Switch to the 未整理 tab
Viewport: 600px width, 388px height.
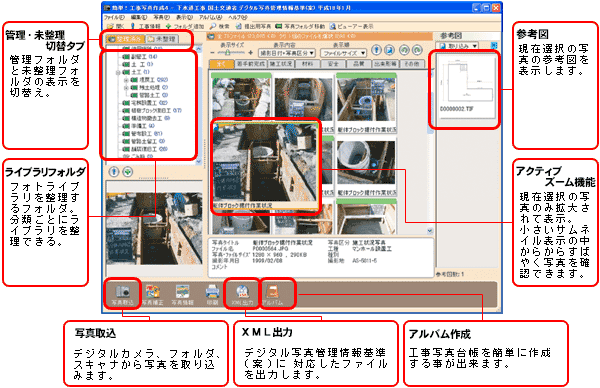[x=162, y=39]
